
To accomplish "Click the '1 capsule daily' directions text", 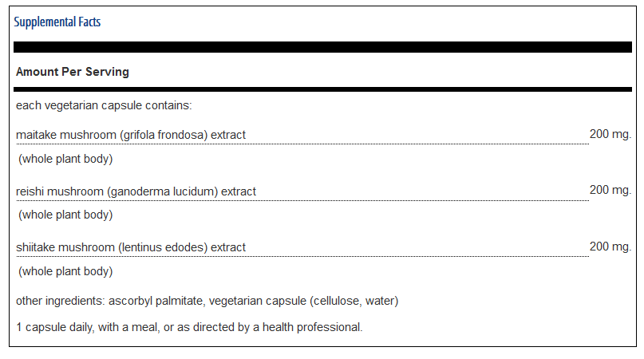I will click(189, 327).
